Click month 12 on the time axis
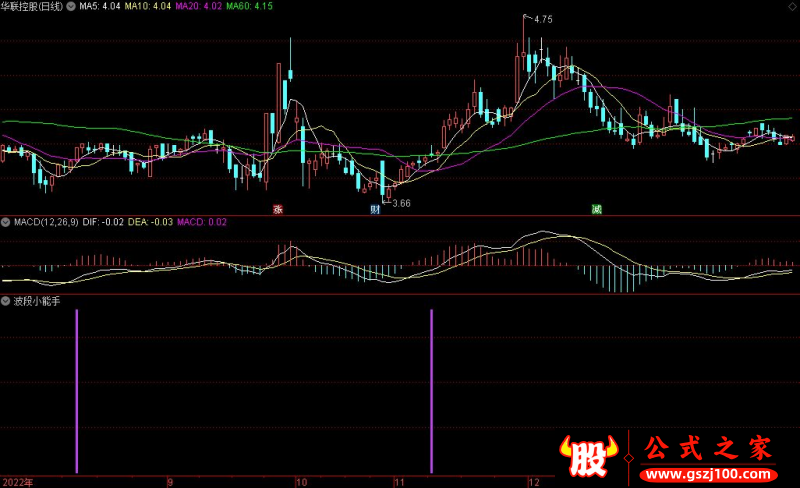This screenshot has width=800, height=488. [534, 481]
